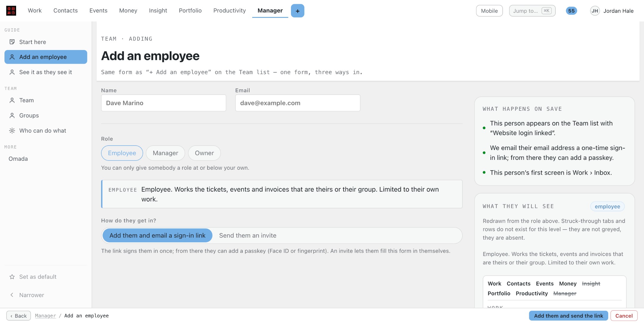Click the person icon beside See it as they see it
This screenshot has width=644, height=323.
[x=12, y=72]
